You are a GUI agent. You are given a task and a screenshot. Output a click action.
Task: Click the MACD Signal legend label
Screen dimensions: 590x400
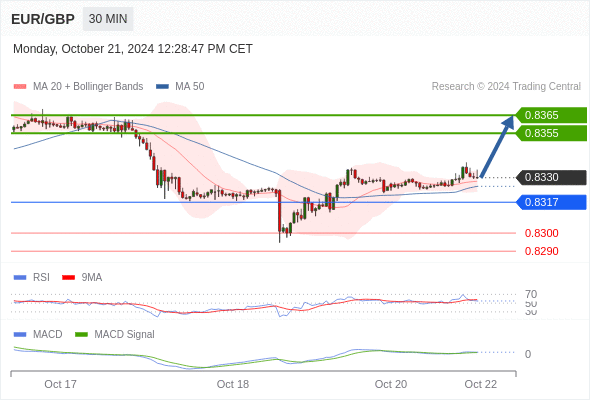pyautogui.click(x=125, y=335)
